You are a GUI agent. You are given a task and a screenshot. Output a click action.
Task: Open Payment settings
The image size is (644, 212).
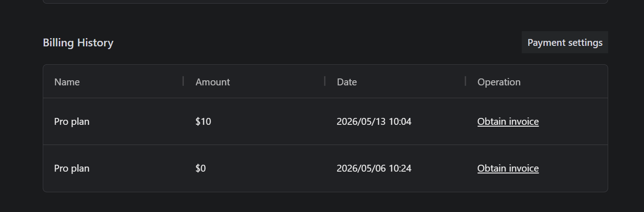564,42
